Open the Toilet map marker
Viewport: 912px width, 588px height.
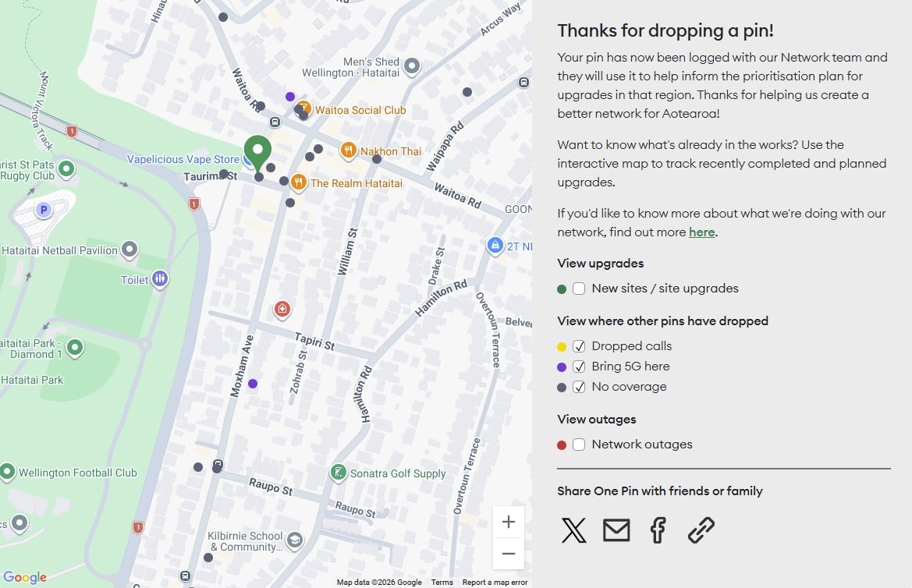tap(160, 279)
